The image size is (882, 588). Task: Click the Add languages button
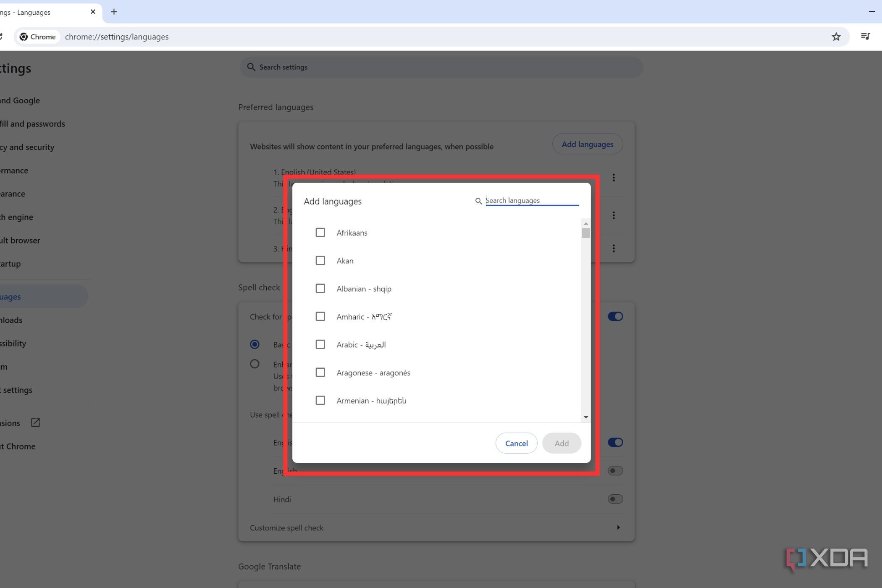587,144
